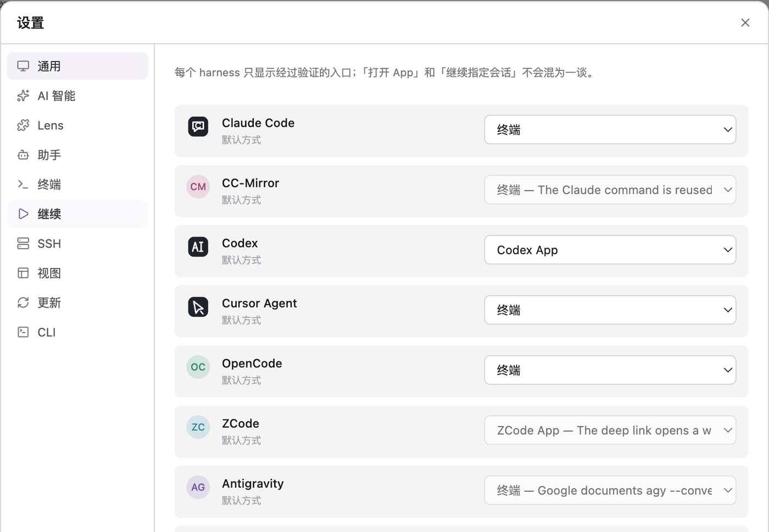Click the CC-Mirror row title

tap(250, 183)
